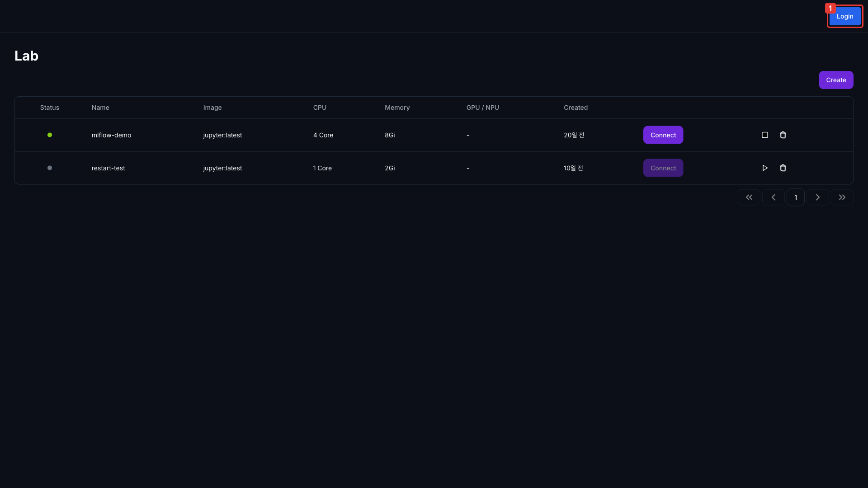Click the 8Gi memory value
The height and width of the screenshot is (488, 868).
pyautogui.click(x=390, y=135)
